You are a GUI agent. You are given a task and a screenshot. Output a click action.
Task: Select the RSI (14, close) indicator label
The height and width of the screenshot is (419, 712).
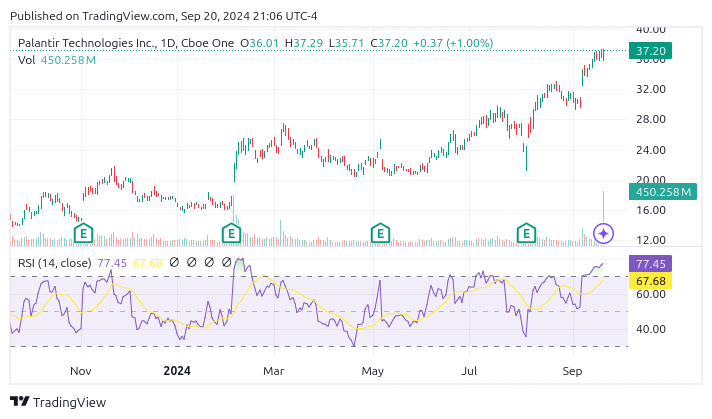tap(55, 262)
